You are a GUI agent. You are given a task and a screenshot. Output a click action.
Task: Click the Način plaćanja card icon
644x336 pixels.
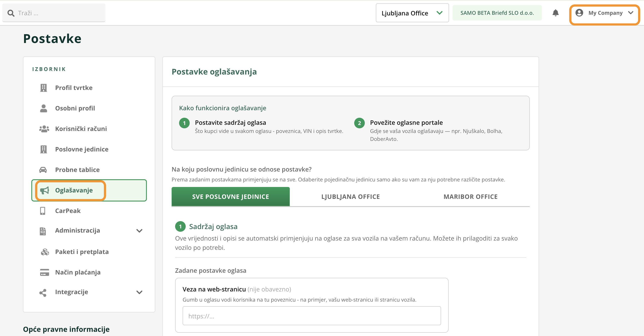[x=45, y=272]
